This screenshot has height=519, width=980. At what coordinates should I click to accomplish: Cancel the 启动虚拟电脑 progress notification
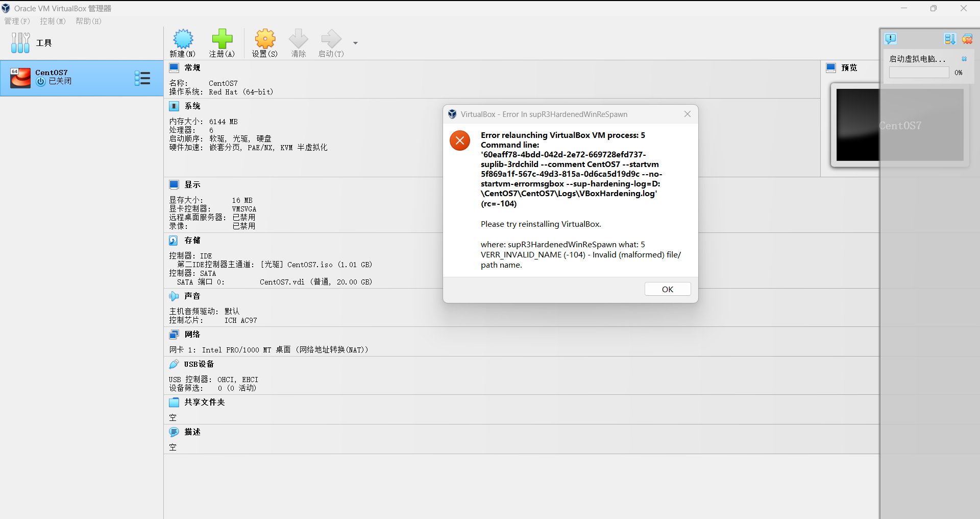(964, 59)
